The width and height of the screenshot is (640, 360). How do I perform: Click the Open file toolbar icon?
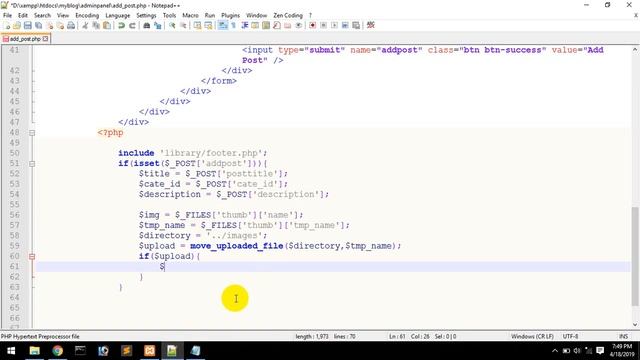pyautogui.click(x=17, y=25)
